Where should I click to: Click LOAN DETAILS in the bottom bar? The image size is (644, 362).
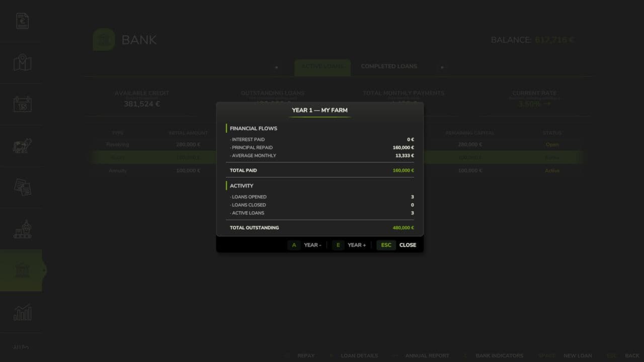(359, 355)
